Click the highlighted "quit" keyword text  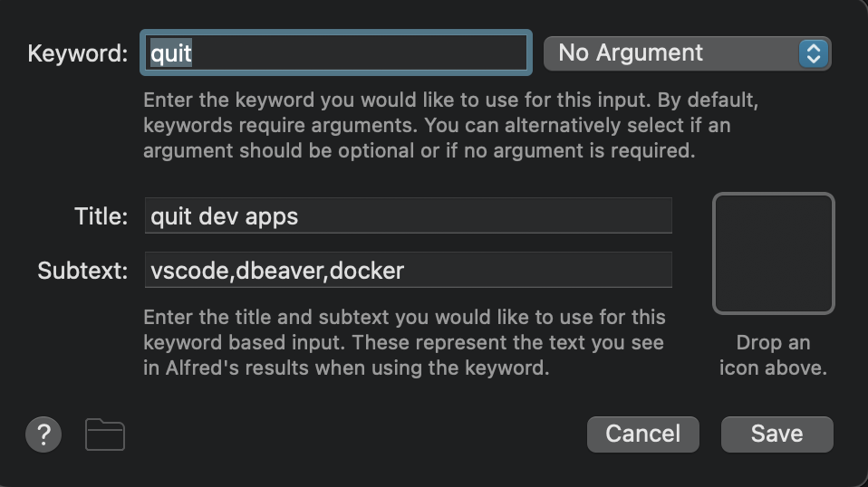pos(171,53)
